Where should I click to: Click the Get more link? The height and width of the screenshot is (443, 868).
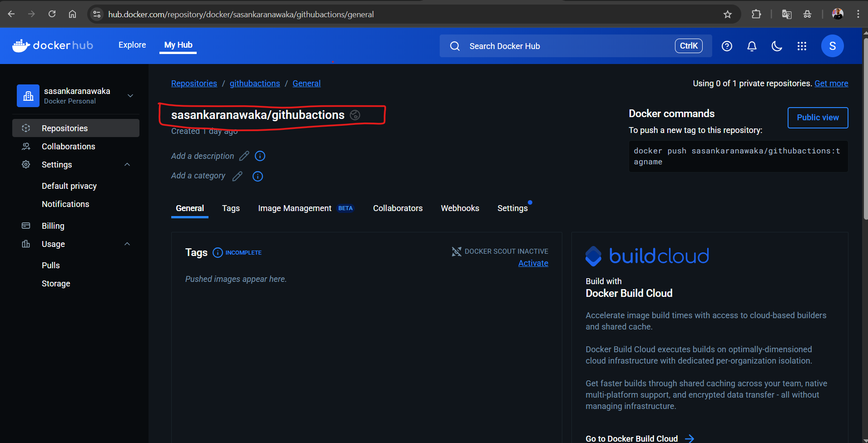pos(831,84)
